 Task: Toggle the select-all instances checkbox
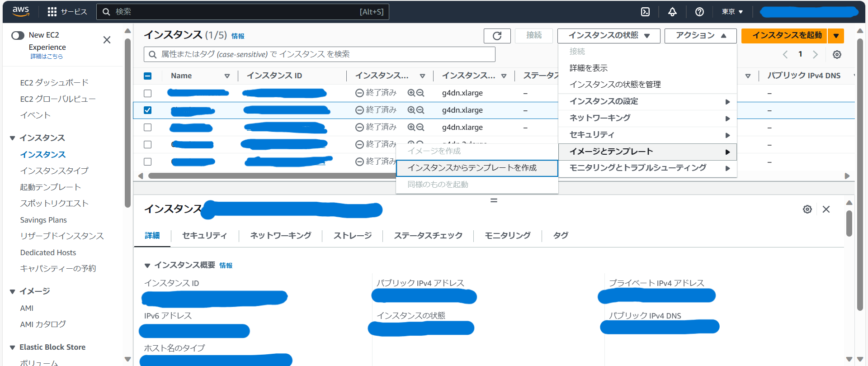click(x=147, y=76)
